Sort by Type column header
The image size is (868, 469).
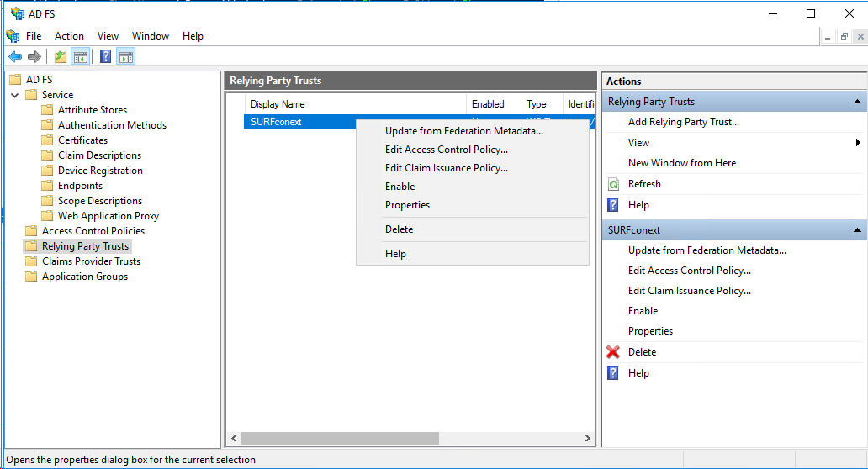tap(542, 104)
